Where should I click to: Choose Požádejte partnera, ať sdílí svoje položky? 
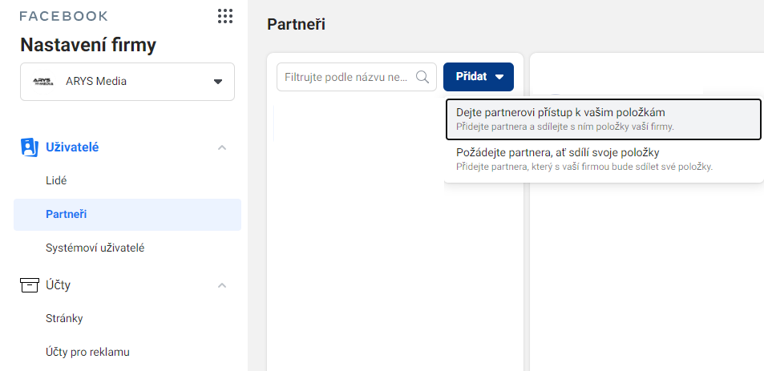[603, 160]
